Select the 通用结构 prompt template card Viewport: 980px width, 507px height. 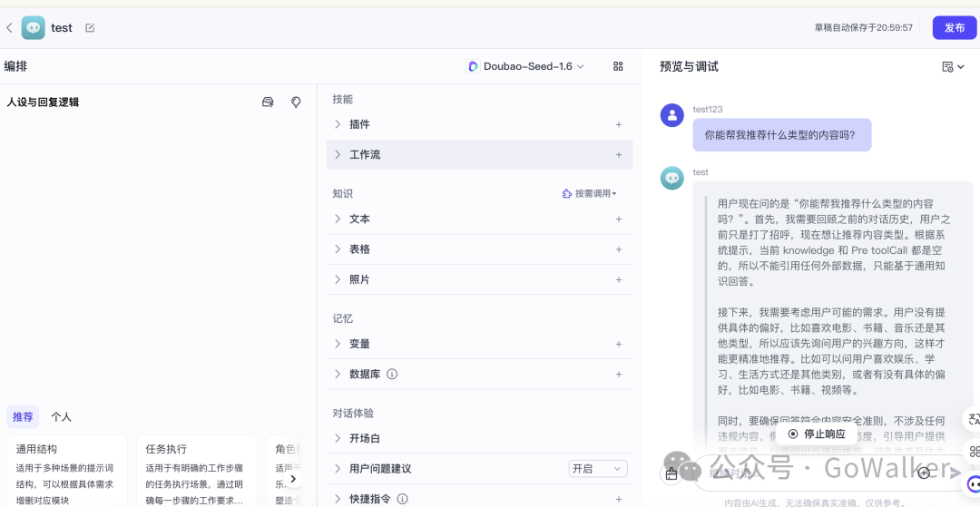coord(67,472)
